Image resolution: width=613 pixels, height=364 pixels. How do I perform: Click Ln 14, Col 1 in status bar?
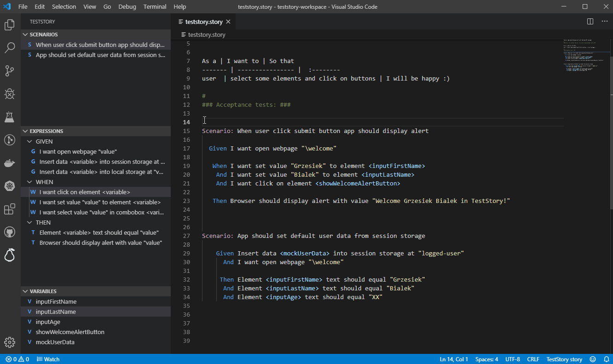point(454,359)
